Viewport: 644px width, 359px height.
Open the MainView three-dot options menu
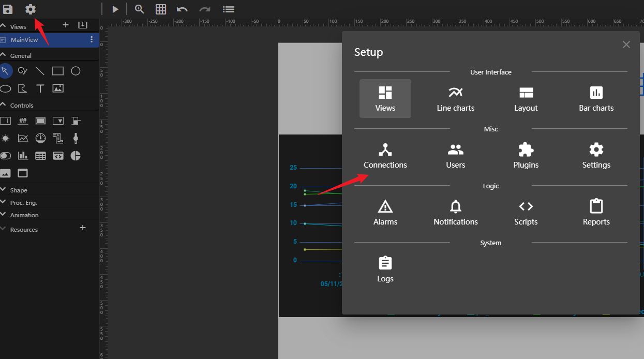pos(92,40)
